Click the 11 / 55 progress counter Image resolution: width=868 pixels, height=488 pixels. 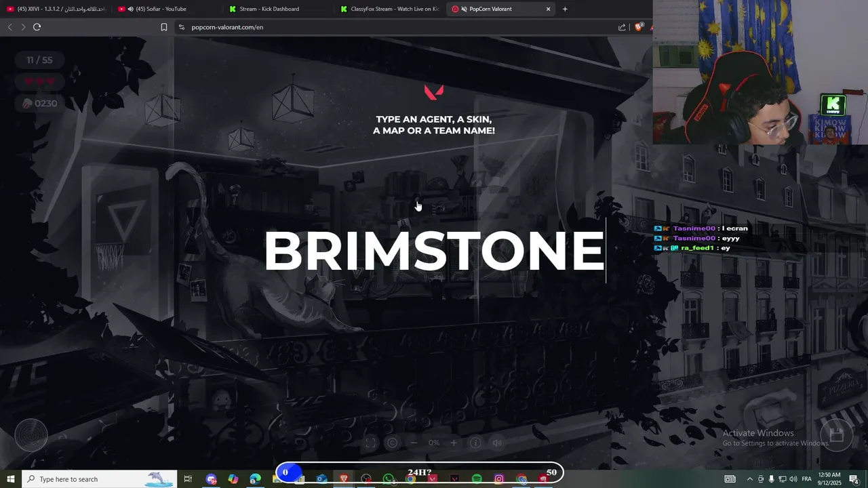pyautogui.click(x=39, y=60)
